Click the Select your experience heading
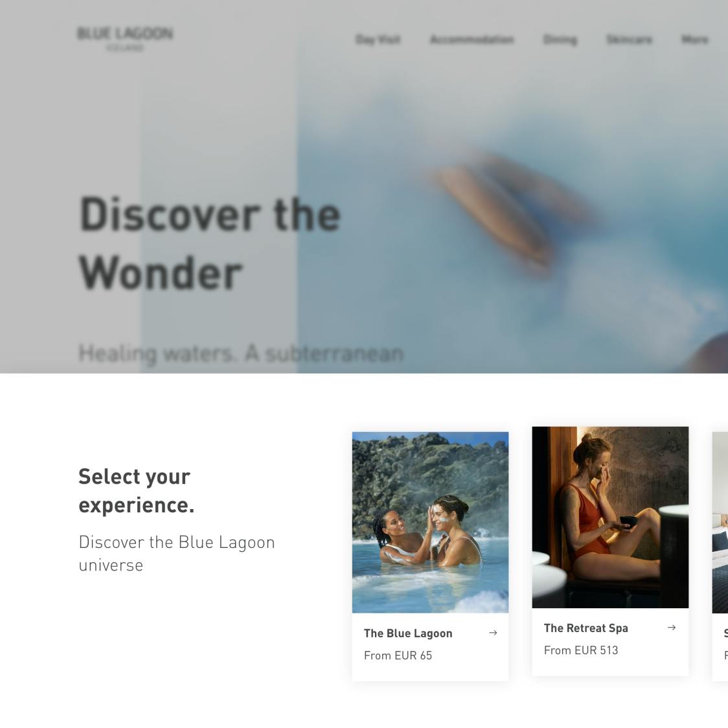 click(x=137, y=491)
